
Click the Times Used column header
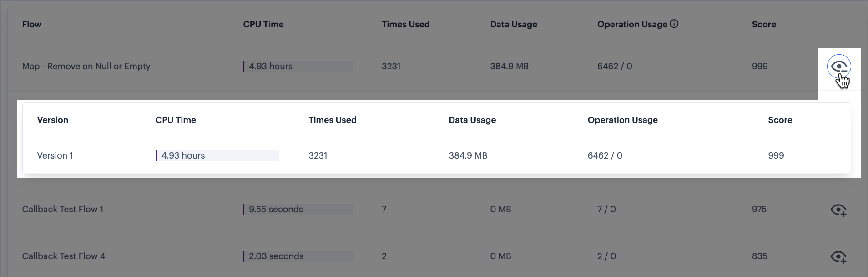click(406, 25)
